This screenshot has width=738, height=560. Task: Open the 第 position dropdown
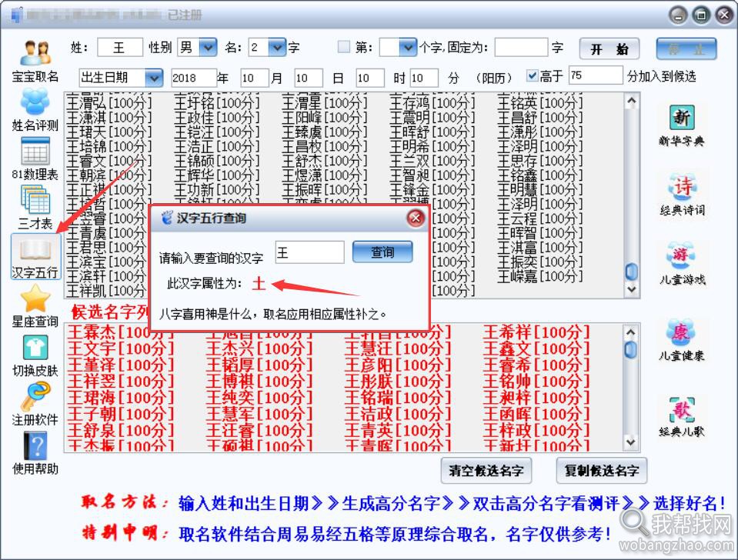click(x=408, y=47)
